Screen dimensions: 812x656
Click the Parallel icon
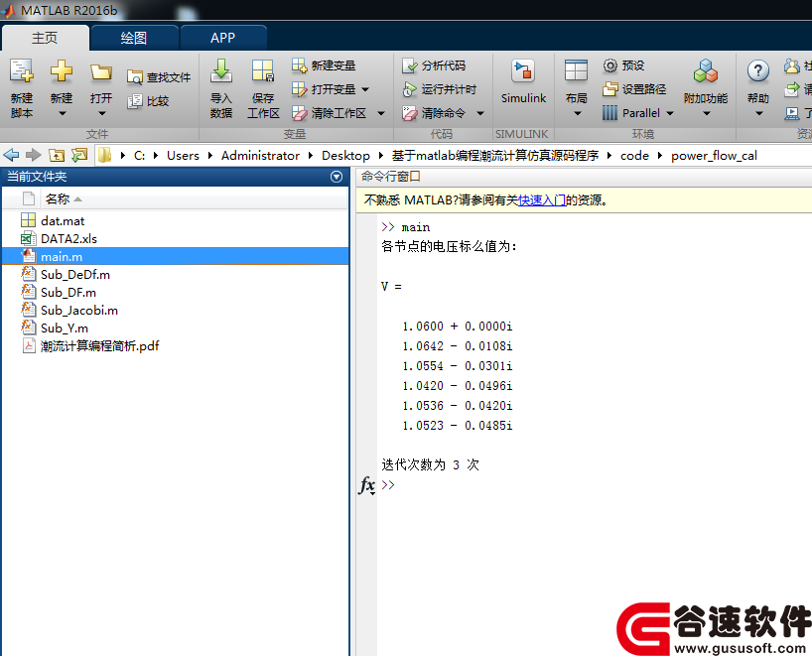click(610, 113)
